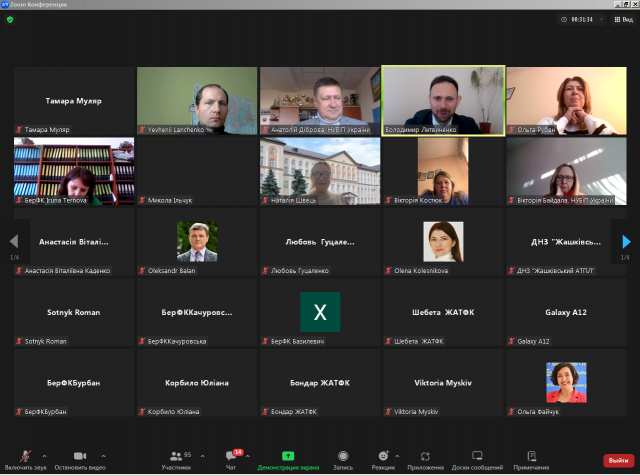Open audio options arrow next to microphone

pos(44,456)
